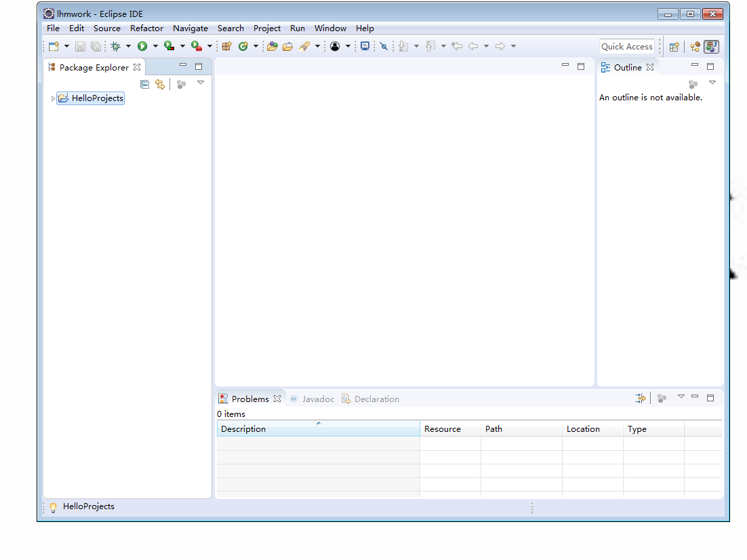Open the Coverage dropdown arrow
This screenshot has width=747, height=560.
click(182, 46)
